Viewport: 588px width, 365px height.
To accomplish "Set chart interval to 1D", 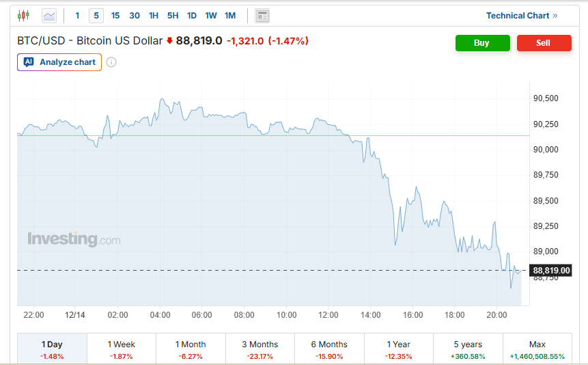I will click(x=192, y=15).
